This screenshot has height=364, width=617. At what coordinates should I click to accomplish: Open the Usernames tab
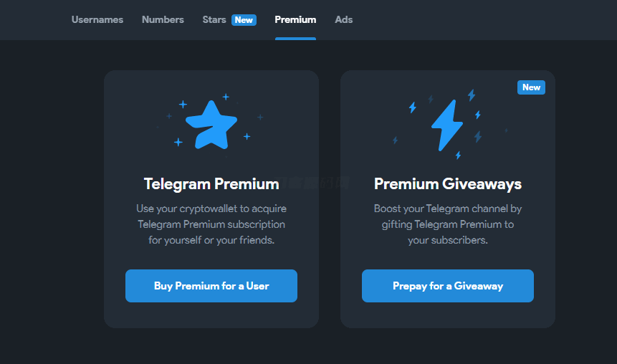tap(97, 20)
